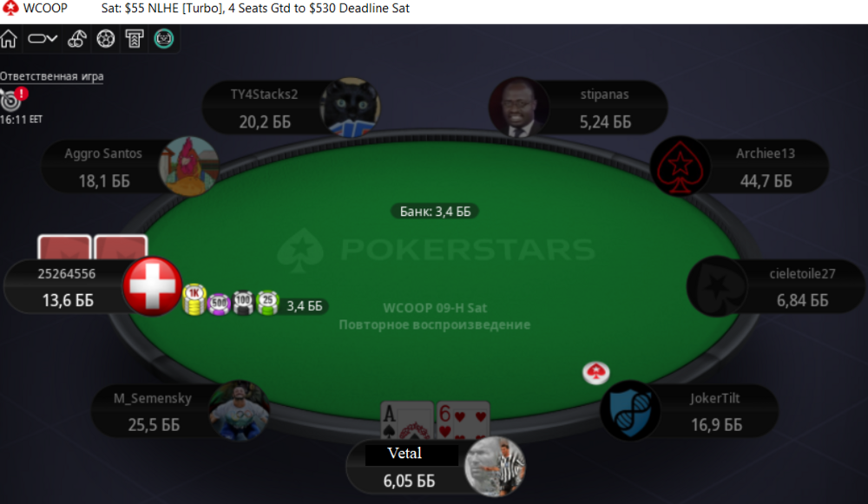Select stipanas player avatar
Viewport: 868px width, 504px height.
pyautogui.click(x=518, y=108)
